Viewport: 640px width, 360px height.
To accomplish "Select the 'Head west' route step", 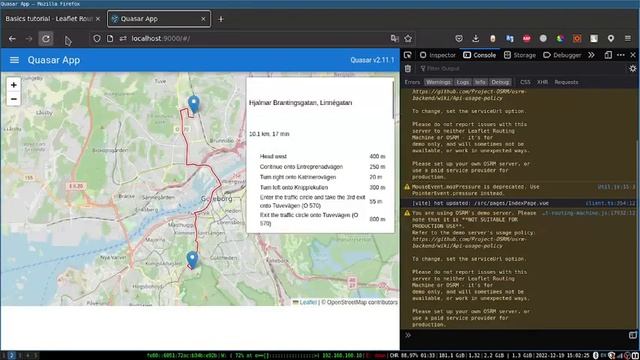I will tap(322, 156).
